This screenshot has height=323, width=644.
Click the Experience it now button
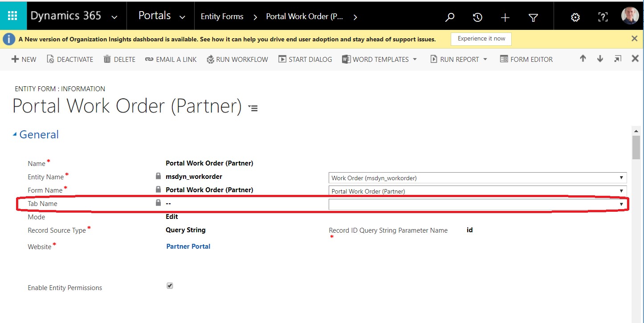coord(481,39)
